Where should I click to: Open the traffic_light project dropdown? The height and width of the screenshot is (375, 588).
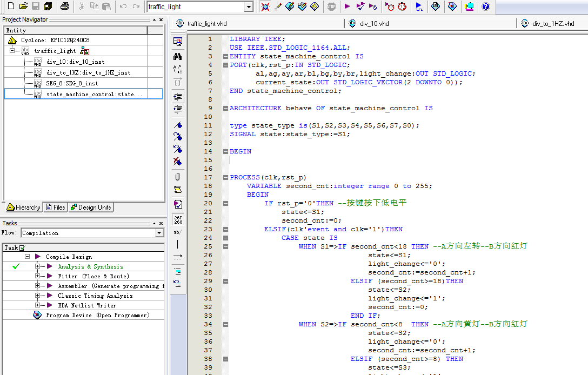coord(249,7)
